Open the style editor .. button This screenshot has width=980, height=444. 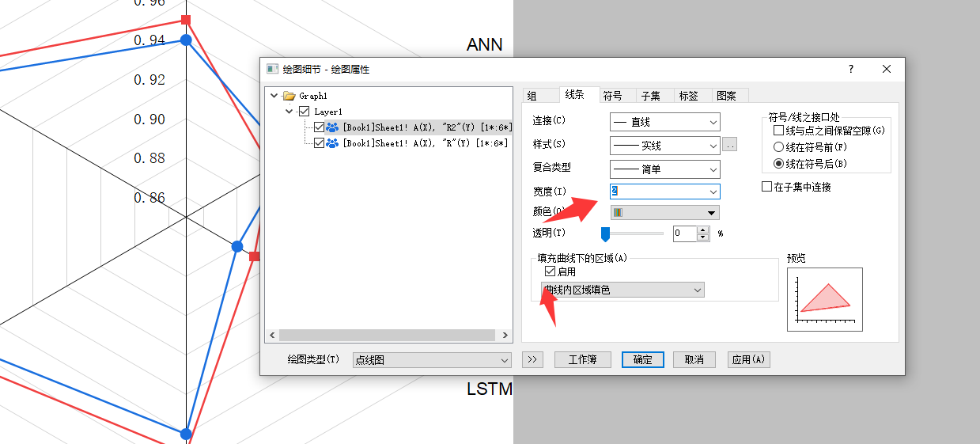(730, 145)
